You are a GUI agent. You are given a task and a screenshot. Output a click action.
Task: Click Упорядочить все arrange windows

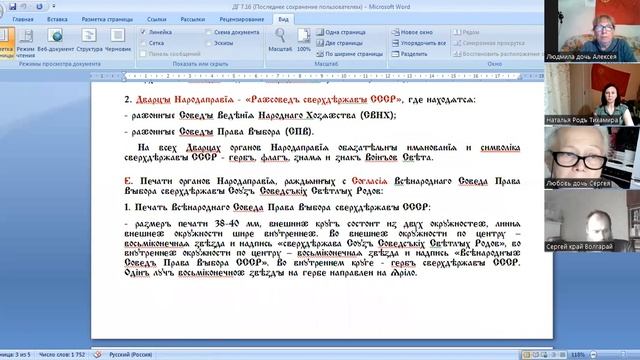click(419, 43)
